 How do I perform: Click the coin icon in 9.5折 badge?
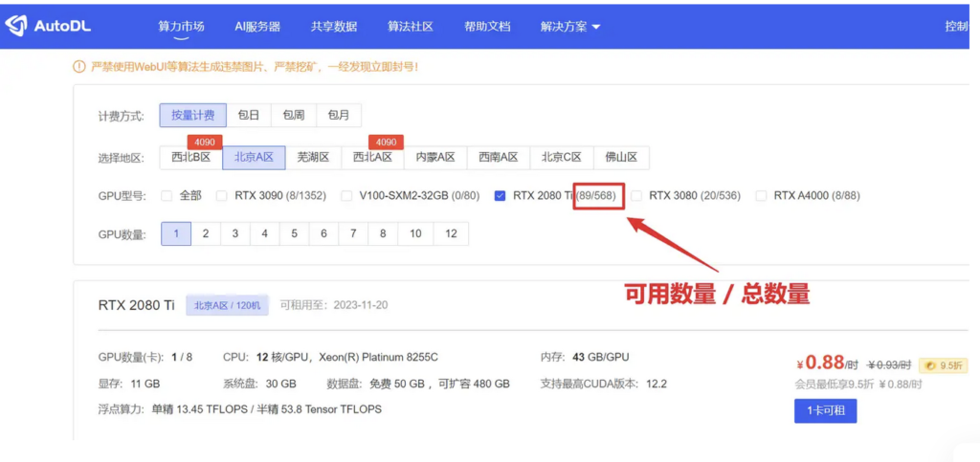click(x=930, y=364)
